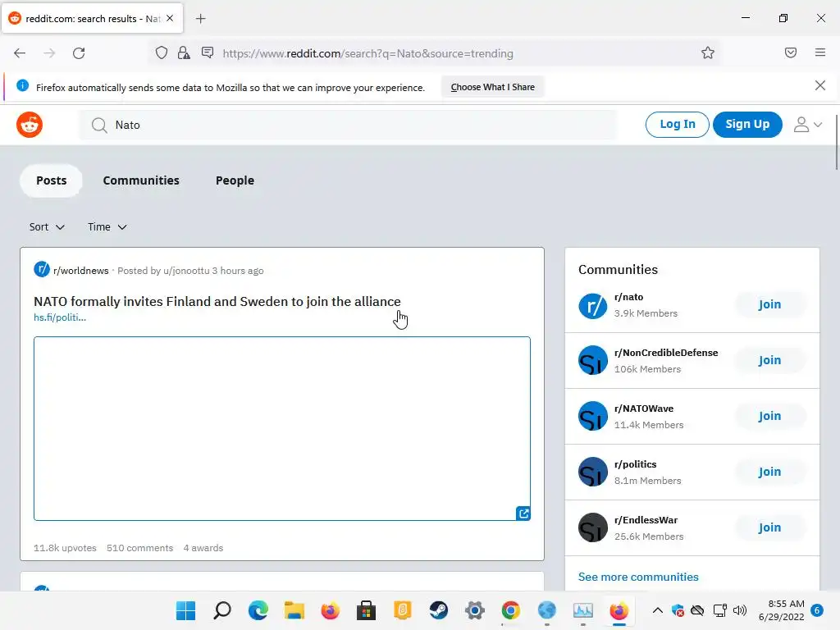Viewport: 840px width, 630px height.
Task: Join the r/NATOWave community
Action: [769, 416]
